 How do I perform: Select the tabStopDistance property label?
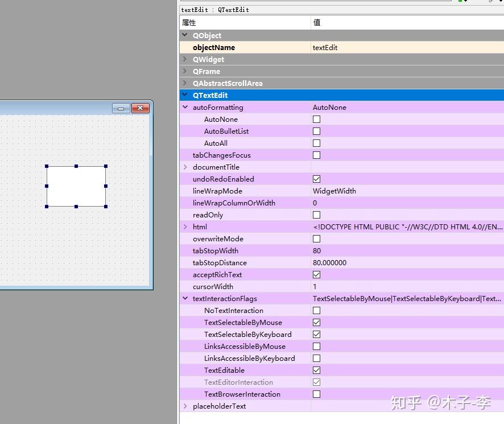pyautogui.click(x=220, y=263)
